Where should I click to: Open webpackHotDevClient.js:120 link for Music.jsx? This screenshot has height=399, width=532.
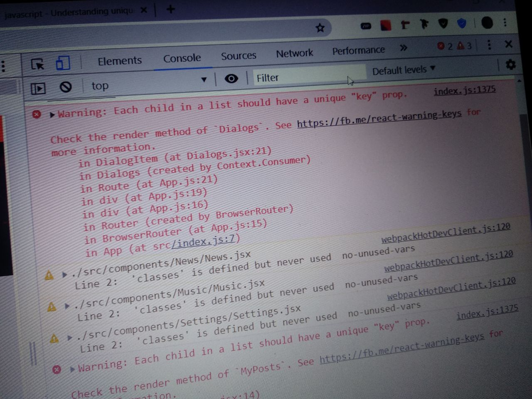448,260
